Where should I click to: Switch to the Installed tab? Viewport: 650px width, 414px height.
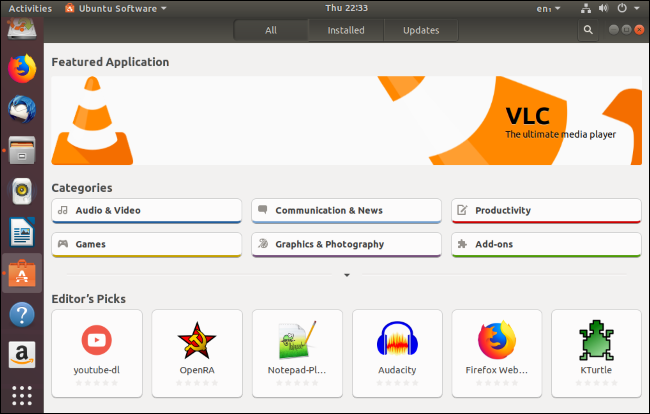point(346,30)
